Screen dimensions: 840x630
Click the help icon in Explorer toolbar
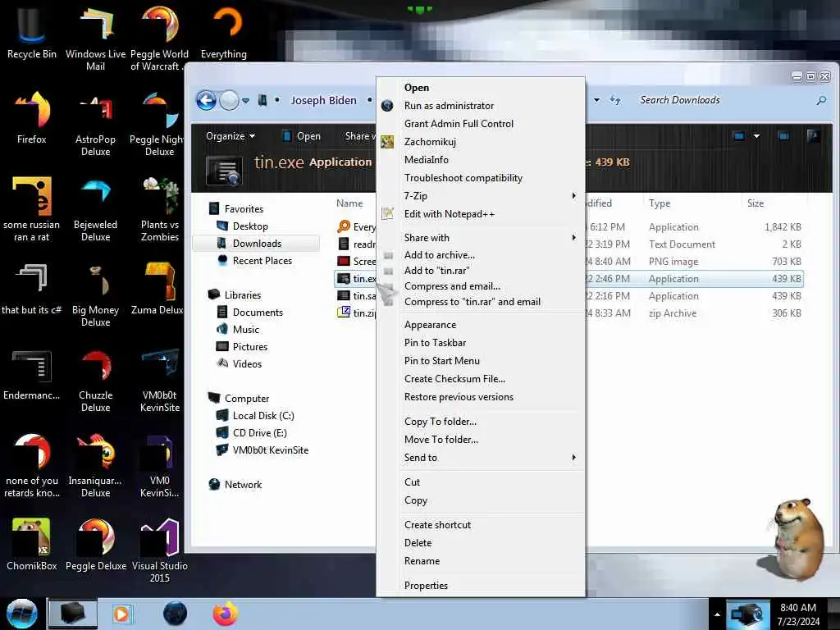pos(813,136)
